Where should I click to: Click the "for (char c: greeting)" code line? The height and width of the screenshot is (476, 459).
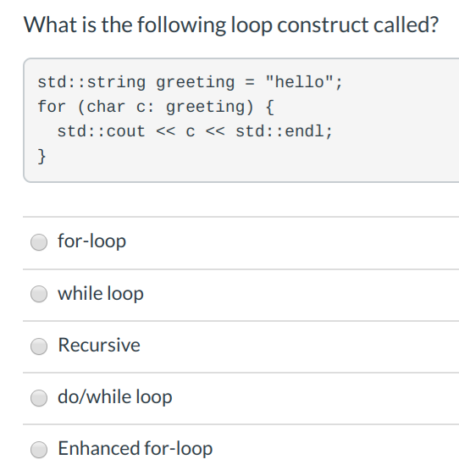156,108
